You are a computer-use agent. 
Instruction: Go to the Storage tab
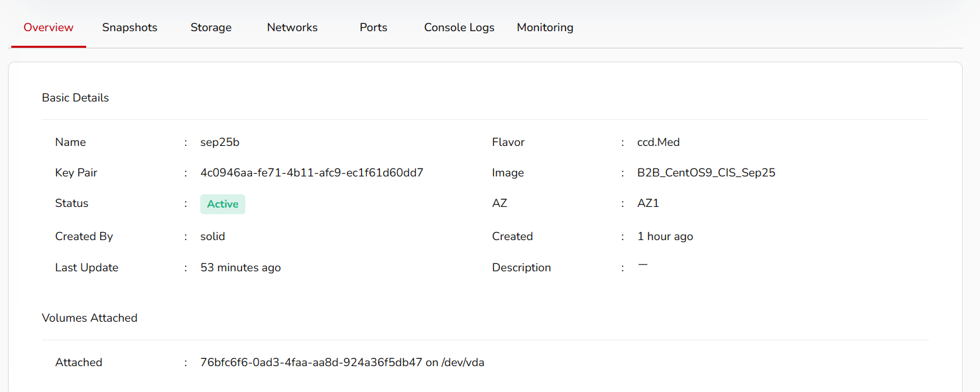point(211,28)
